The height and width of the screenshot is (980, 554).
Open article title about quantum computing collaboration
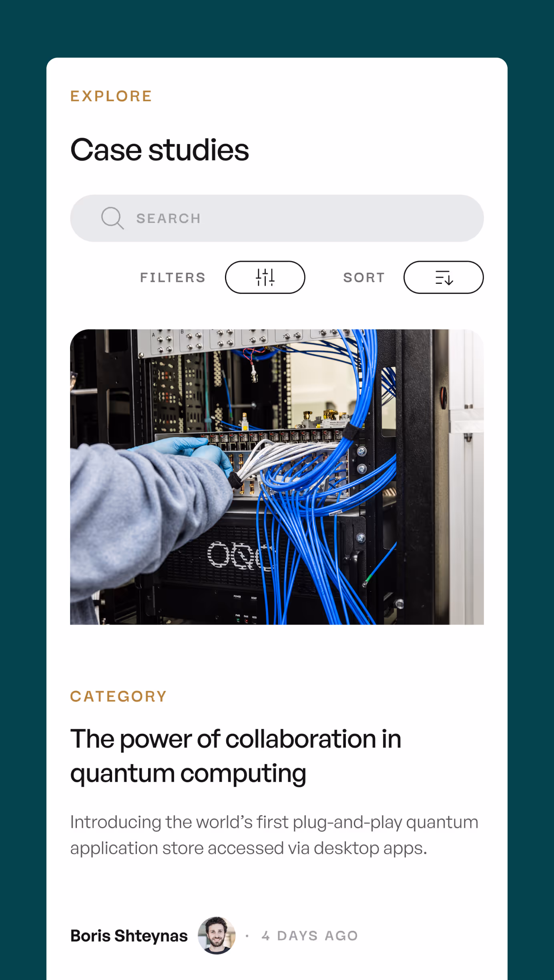(x=236, y=756)
